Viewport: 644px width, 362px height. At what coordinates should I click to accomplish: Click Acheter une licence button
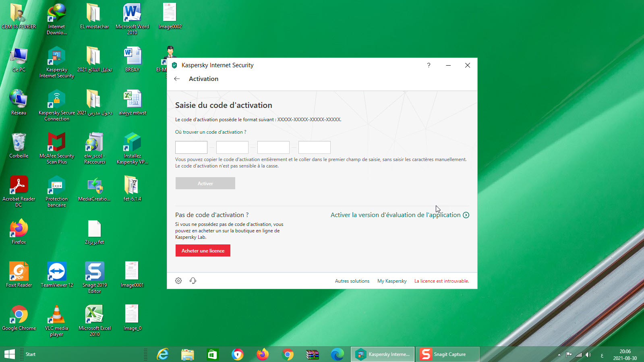coord(203,250)
